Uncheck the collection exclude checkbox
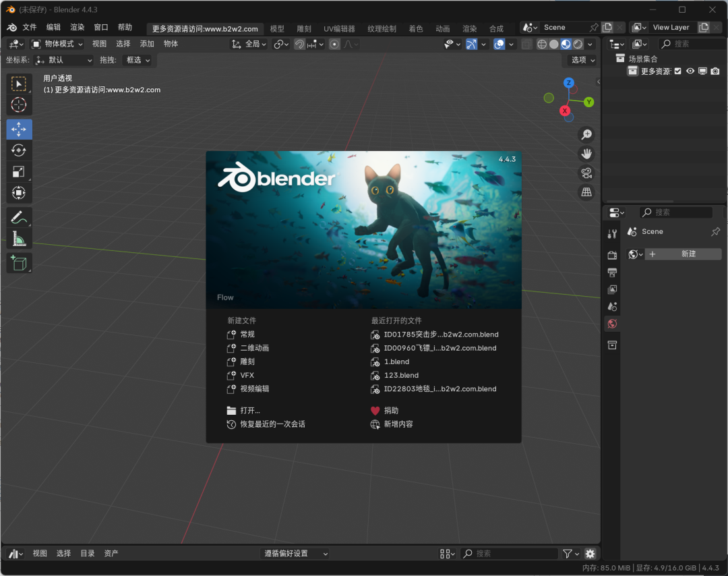Image resolution: width=728 pixels, height=576 pixels. coord(678,71)
